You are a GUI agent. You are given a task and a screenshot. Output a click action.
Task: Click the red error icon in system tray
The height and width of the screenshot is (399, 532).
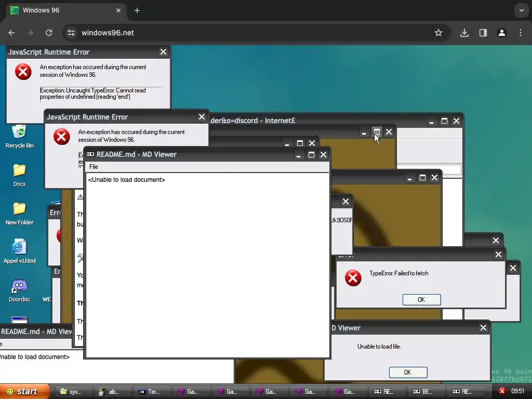pyautogui.click(x=502, y=391)
